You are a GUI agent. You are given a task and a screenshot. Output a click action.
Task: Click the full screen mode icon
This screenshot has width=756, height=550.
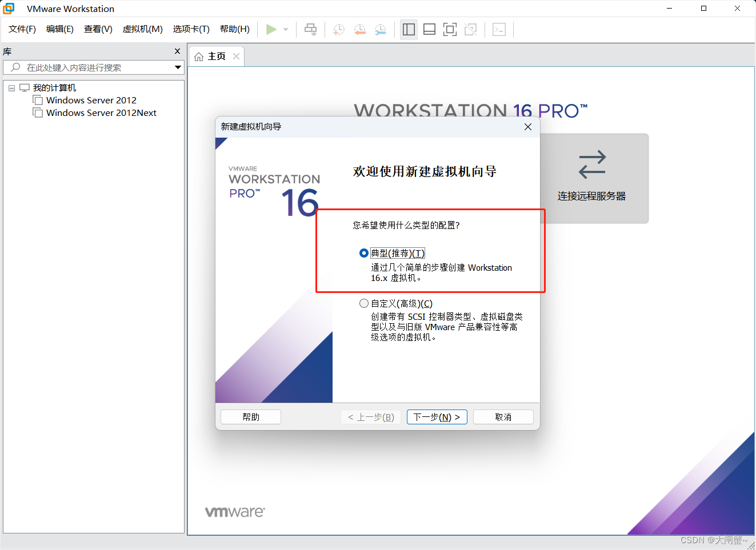tap(450, 29)
